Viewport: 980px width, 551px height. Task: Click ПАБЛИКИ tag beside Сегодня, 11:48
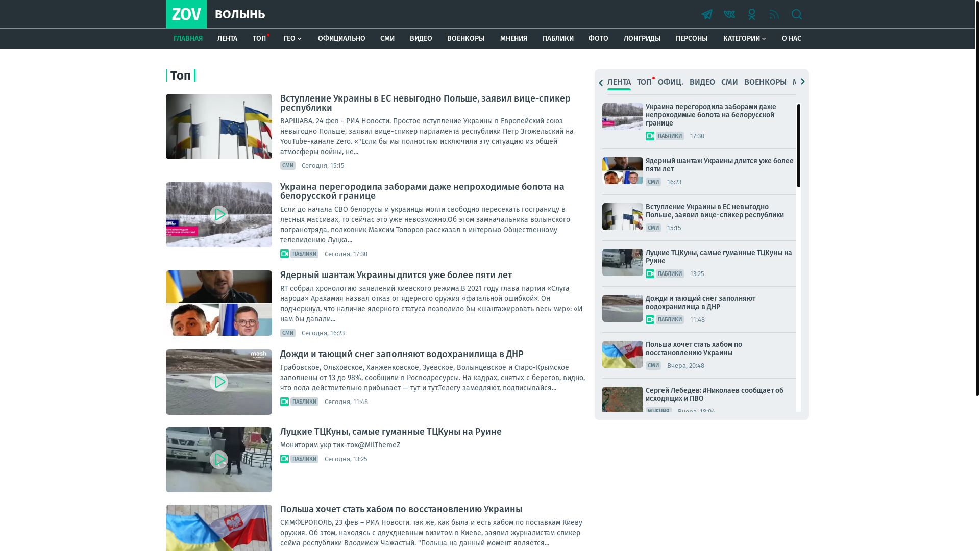click(304, 402)
